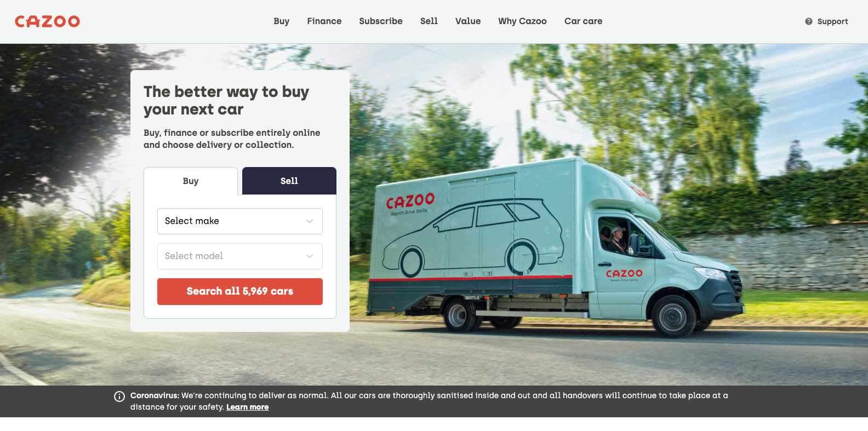868x431 pixels.
Task: Open the Value navigation item
Action: [468, 21]
